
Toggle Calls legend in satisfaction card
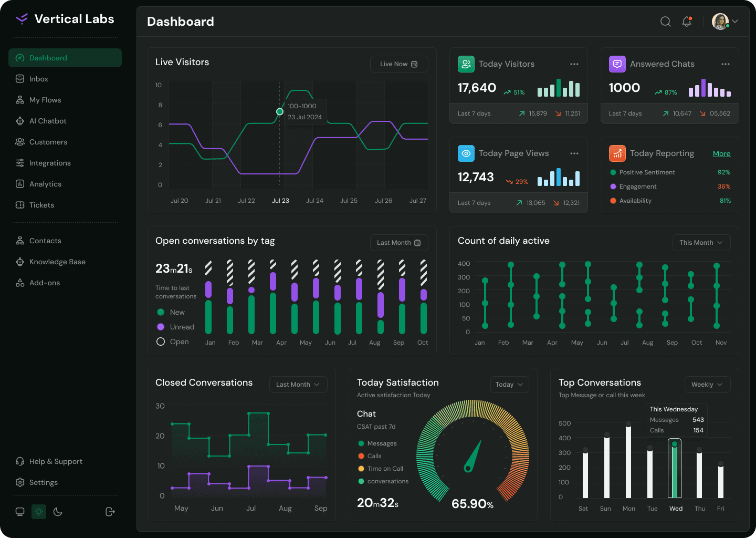click(x=370, y=456)
